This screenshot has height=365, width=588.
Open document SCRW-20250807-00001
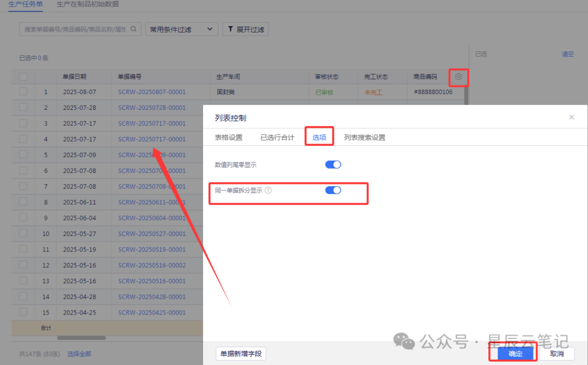coord(152,92)
